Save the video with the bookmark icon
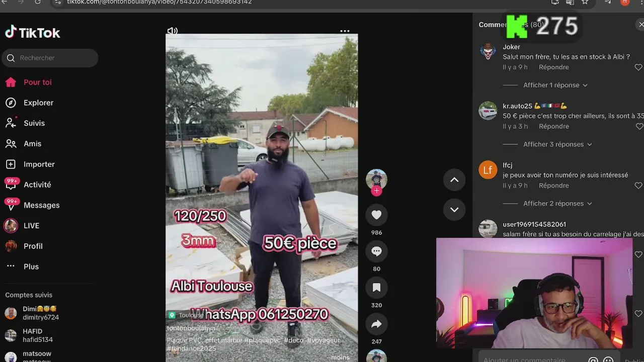 (376, 288)
